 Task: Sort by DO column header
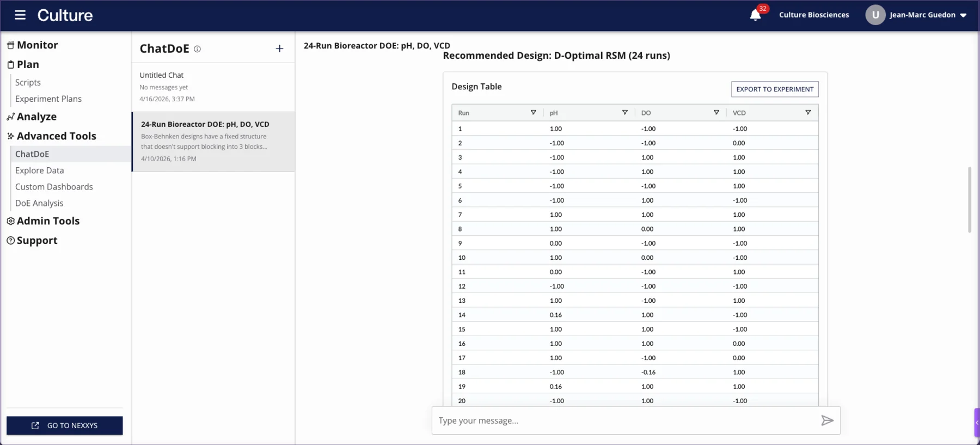[x=646, y=113]
